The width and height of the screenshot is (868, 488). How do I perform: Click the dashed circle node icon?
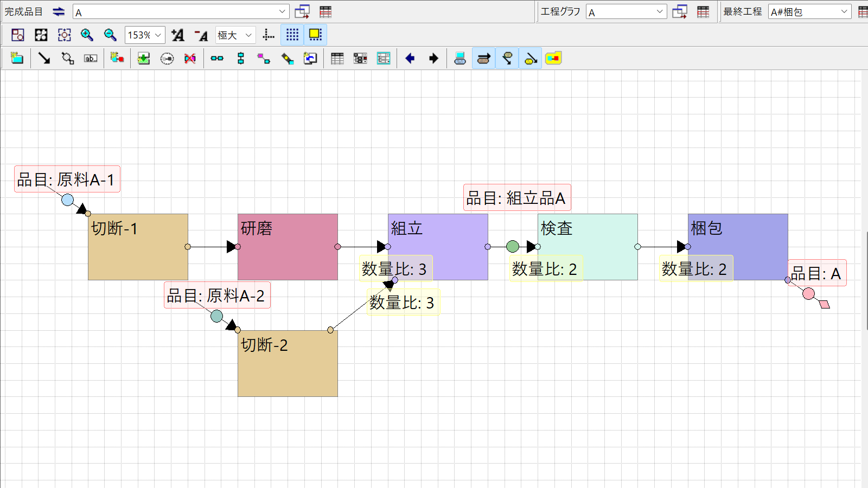(x=167, y=58)
